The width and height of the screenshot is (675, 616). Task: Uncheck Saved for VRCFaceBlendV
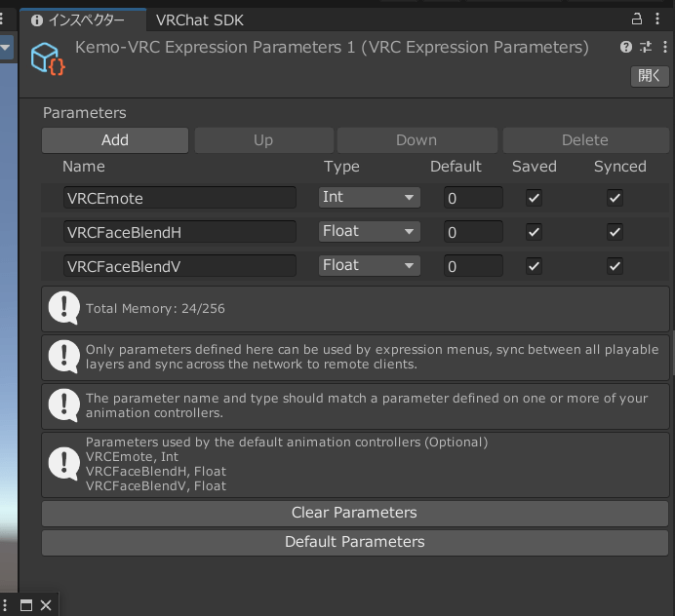pos(534,265)
